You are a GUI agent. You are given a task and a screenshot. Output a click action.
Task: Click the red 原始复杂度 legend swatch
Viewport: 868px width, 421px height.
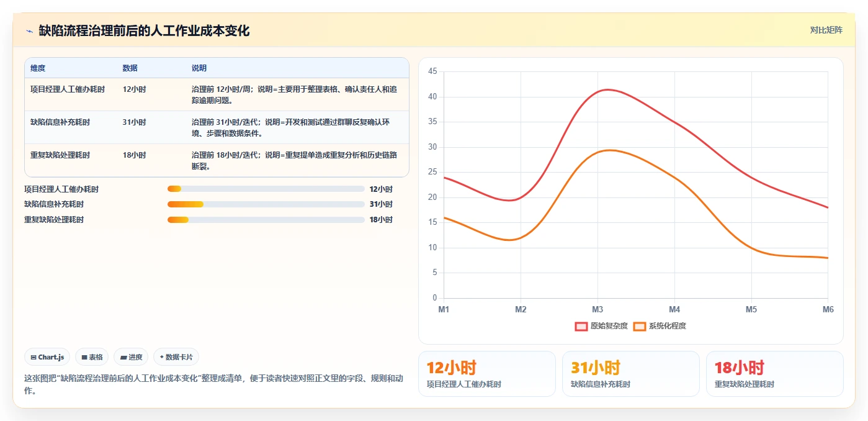(581, 326)
